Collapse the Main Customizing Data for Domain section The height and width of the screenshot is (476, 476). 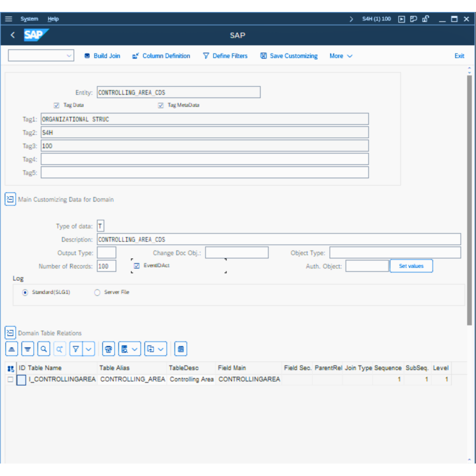(10, 199)
